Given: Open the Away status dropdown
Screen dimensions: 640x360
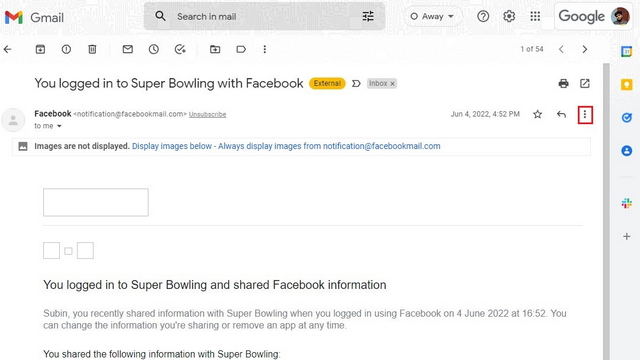Looking at the screenshot, I should 432,17.
